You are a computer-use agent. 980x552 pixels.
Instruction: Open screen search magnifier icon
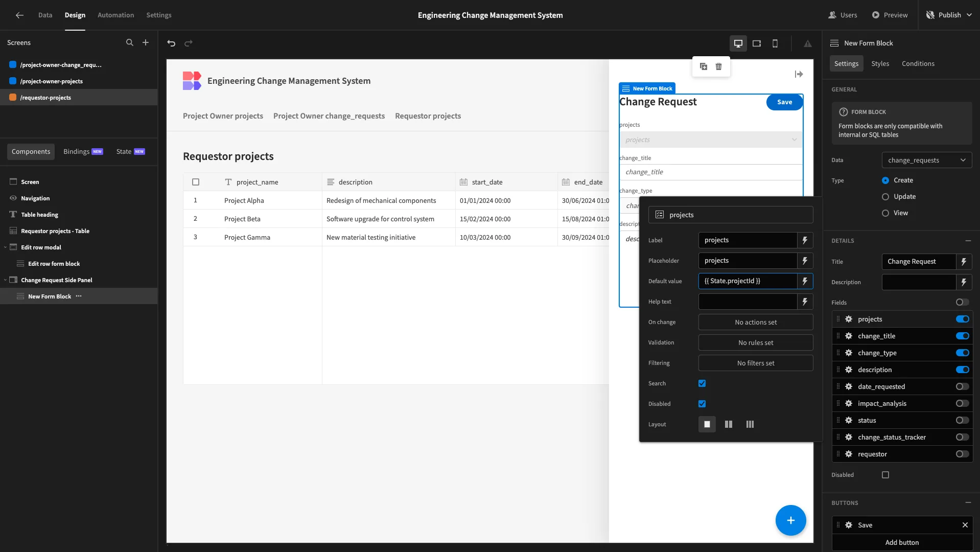pyautogui.click(x=130, y=42)
